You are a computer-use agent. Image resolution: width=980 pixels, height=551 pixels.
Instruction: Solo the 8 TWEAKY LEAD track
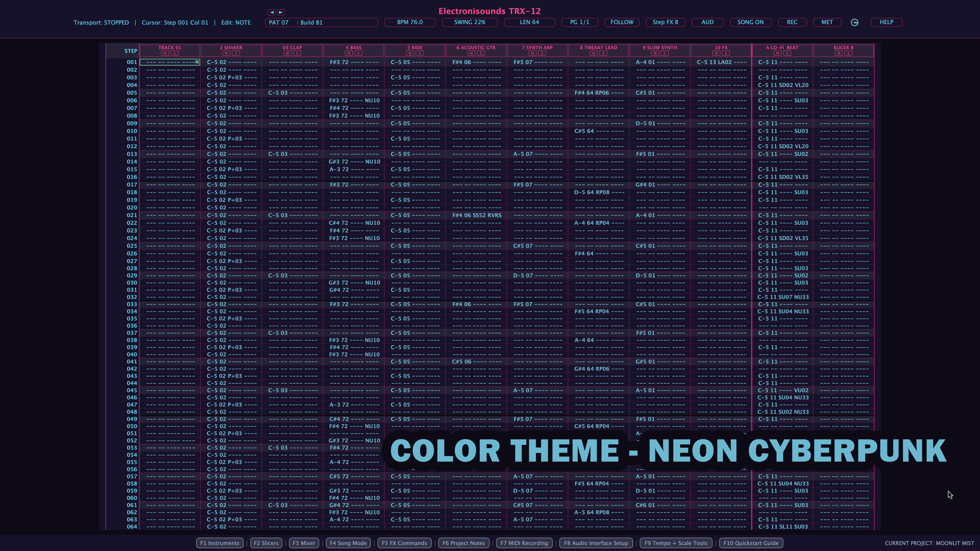click(x=603, y=53)
